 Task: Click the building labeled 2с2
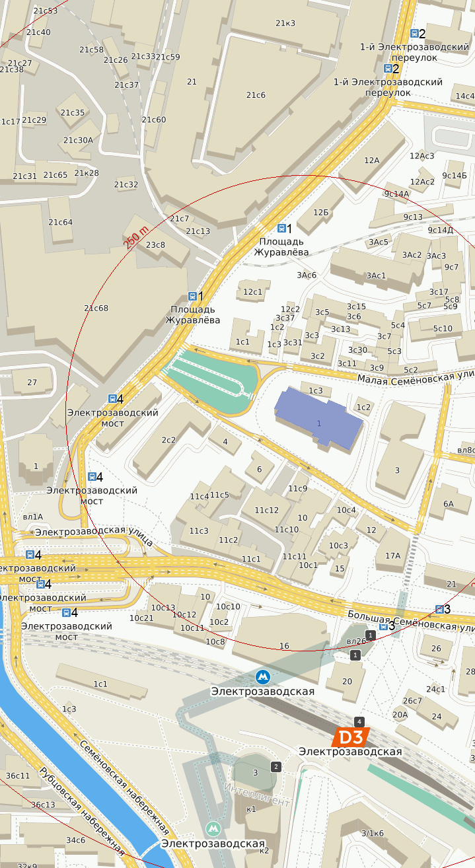coord(168,439)
